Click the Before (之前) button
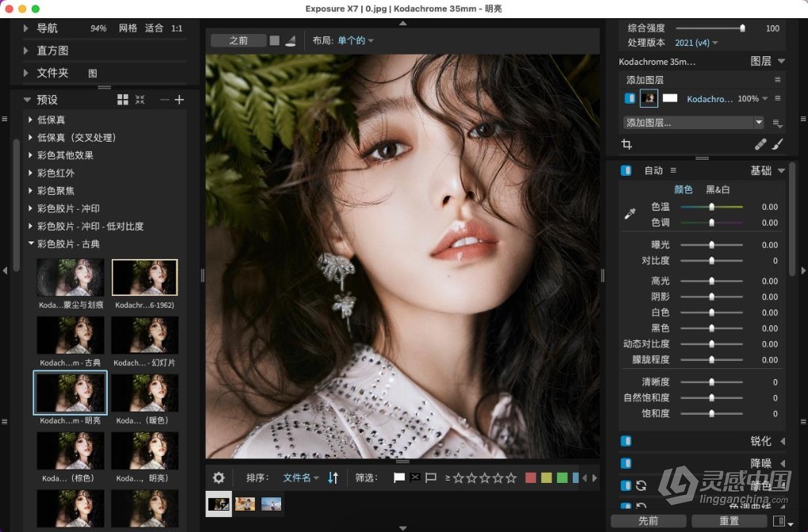This screenshot has width=808, height=532. [x=238, y=40]
